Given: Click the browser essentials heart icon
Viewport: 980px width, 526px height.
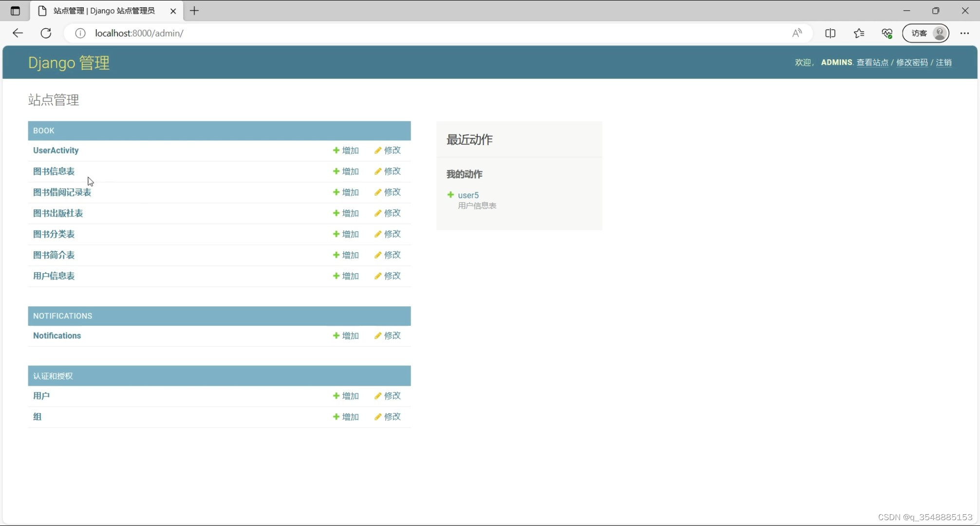Looking at the screenshot, I should click(887, 33).
